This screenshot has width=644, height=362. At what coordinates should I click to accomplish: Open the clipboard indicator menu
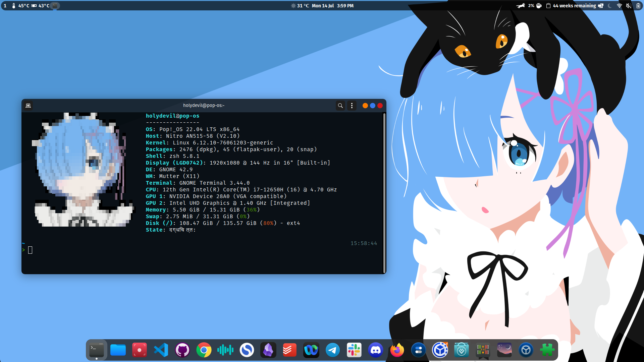tap(548, 6)
